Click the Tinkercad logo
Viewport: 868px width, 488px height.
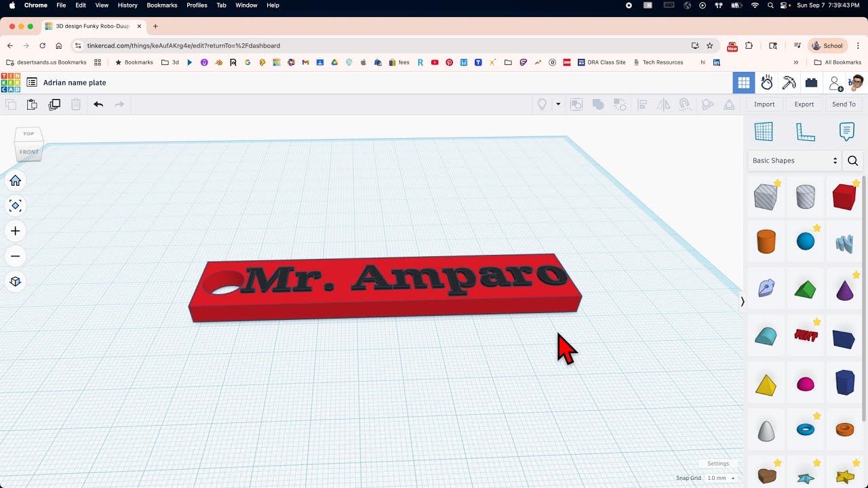[x=10, y=83]
